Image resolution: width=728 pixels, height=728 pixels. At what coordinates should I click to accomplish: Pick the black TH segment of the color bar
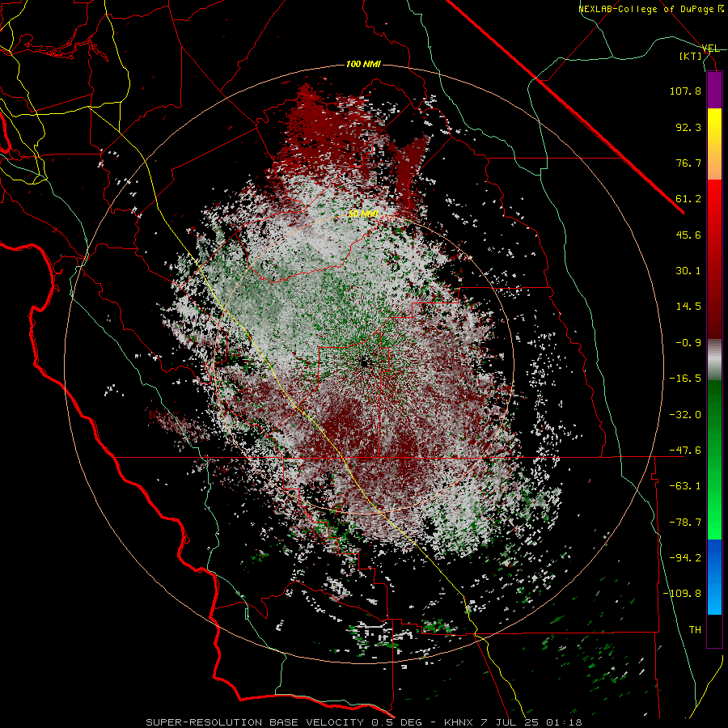click(x=714, y=630)
